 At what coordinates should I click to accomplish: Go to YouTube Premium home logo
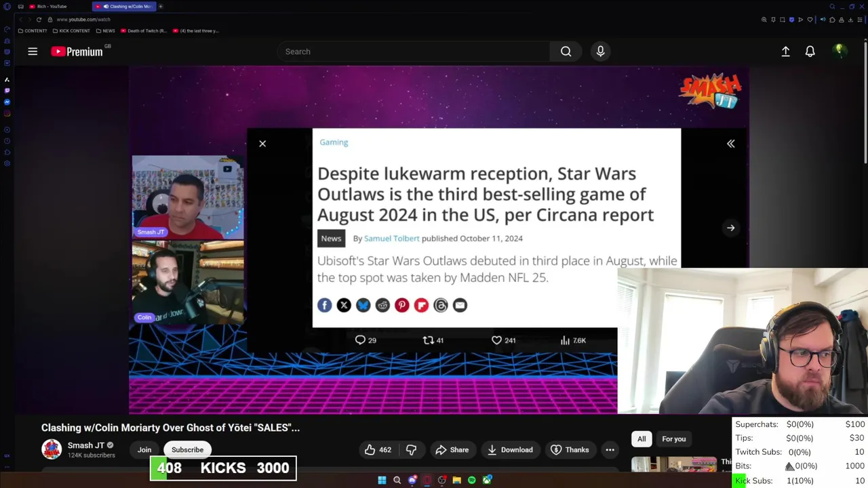point(77,52)
